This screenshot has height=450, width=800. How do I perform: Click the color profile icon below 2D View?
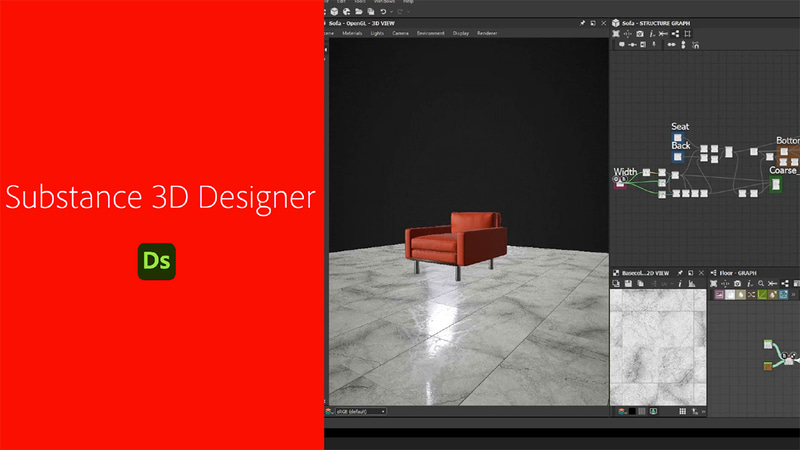coord(621,411)
